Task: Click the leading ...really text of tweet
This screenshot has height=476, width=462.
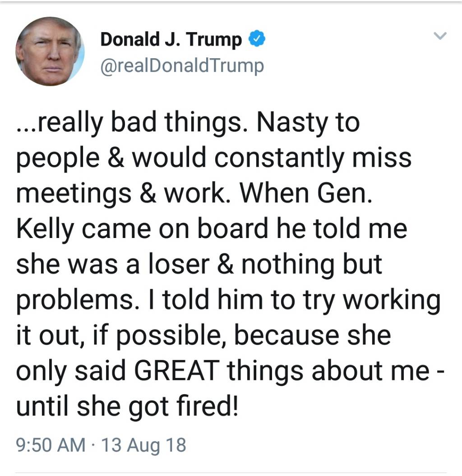Action: [60, 123]
